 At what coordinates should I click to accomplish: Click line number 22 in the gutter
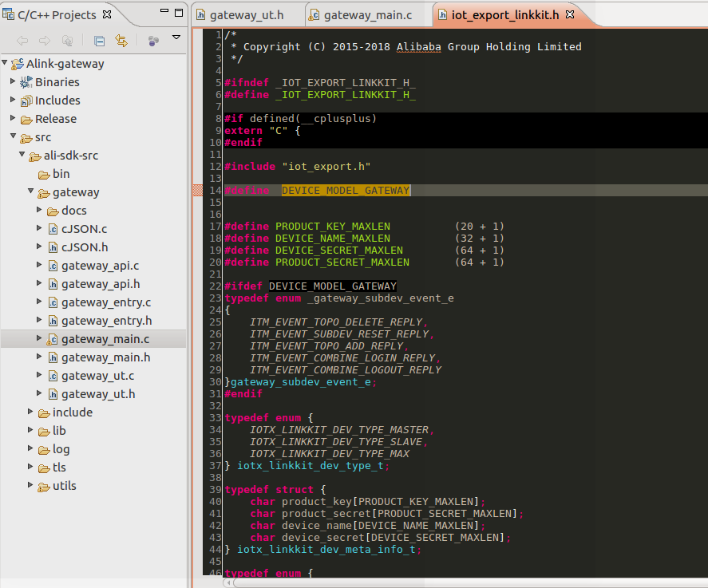coord(215,286)
